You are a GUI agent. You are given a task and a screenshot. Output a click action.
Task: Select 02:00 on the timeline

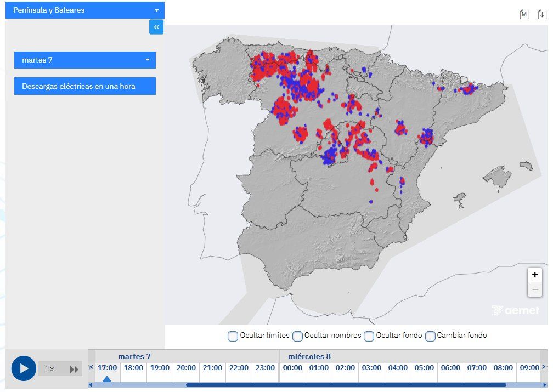click(x=345, y=368)
